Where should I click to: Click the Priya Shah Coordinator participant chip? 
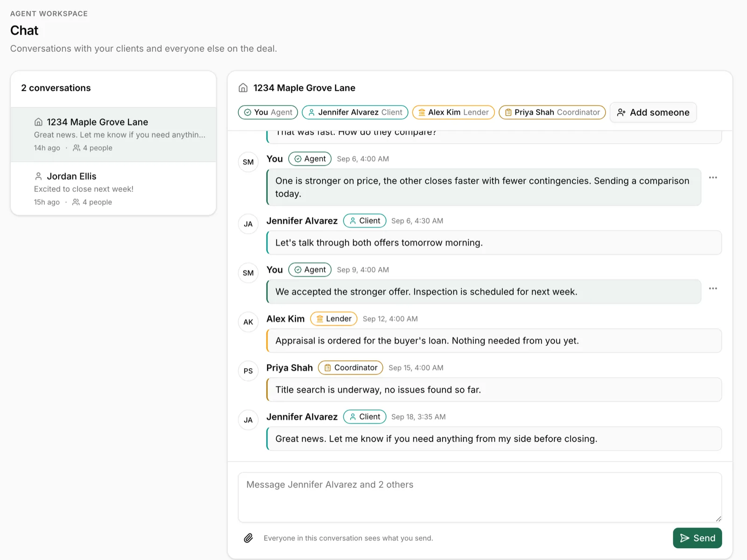click(x=552, y=112)
